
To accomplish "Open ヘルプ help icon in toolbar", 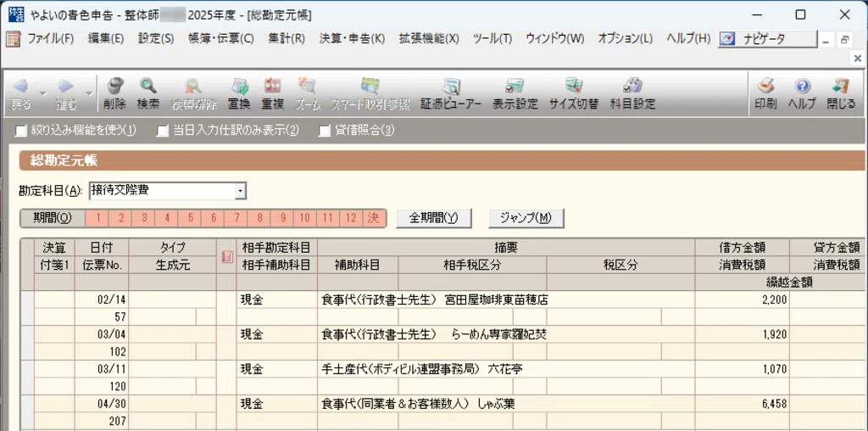I will click(x=802, y=86).
